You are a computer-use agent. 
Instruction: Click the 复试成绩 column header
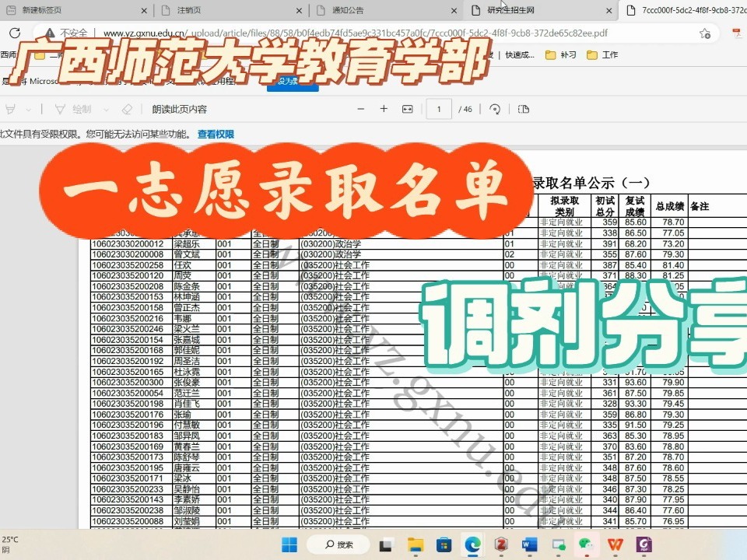coord(635,206)
